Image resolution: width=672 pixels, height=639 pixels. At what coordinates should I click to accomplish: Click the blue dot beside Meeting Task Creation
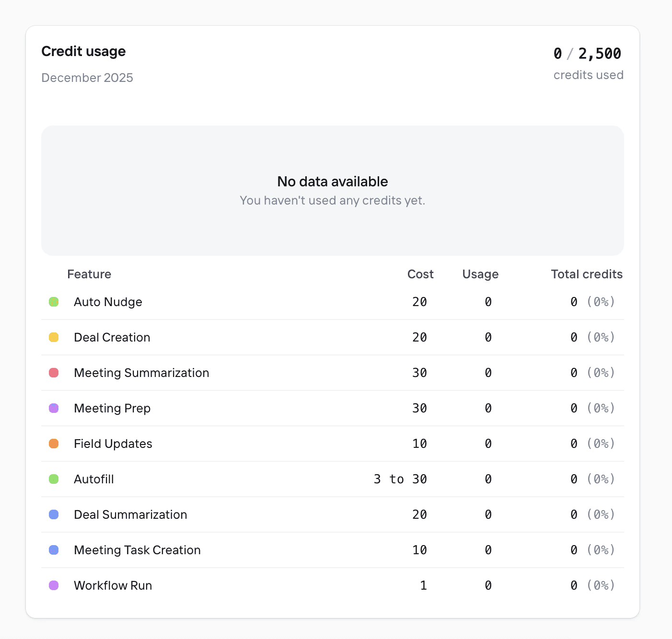pyautogui.click(x=54, y=550)
